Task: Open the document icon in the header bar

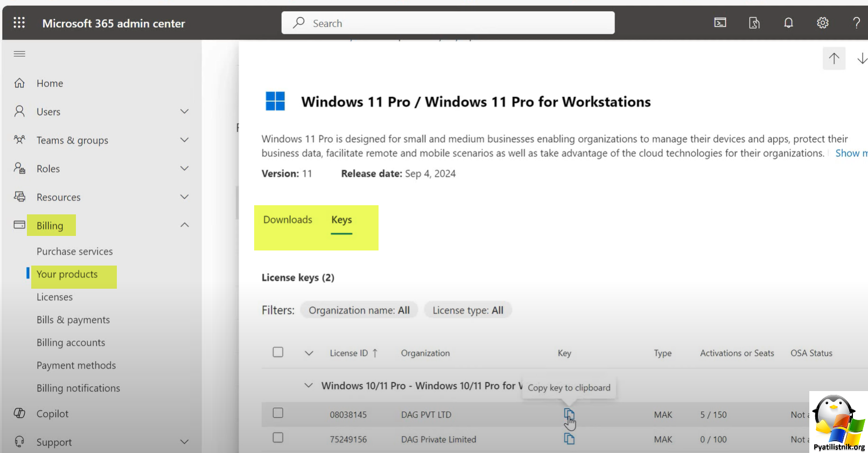Action: [x=754, y=23]
